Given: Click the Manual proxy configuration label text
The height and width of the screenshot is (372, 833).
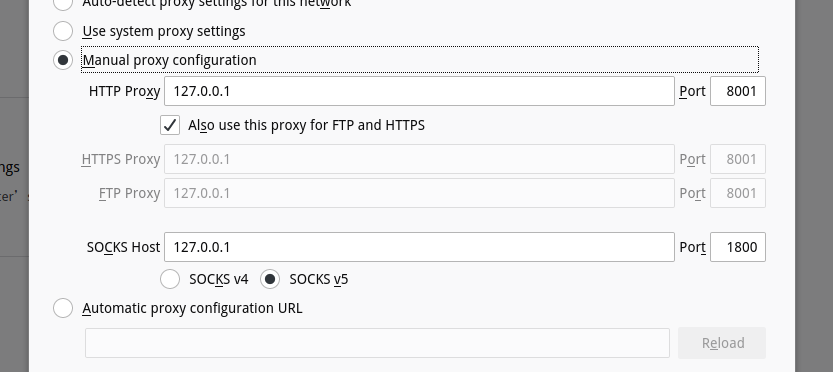Looking at the screenshot, I should coord(169,60).
